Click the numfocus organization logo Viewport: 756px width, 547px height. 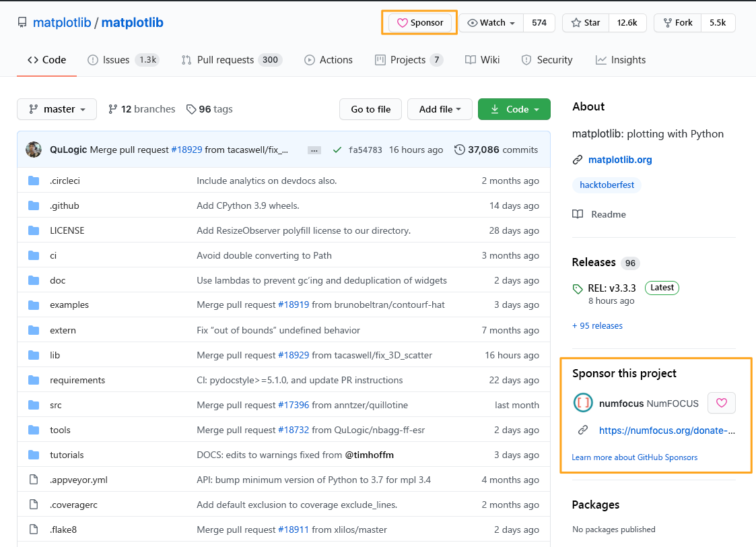pos(583,403)
